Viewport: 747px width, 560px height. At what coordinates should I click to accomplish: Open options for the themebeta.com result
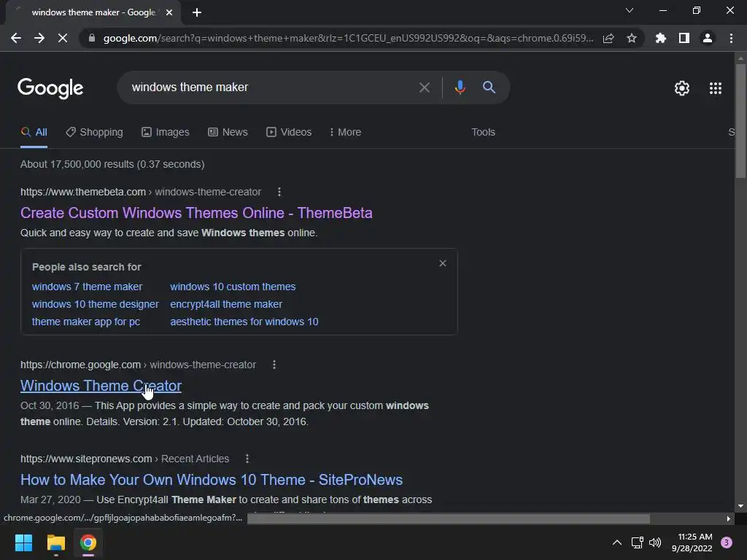click(x=279, y=192)
